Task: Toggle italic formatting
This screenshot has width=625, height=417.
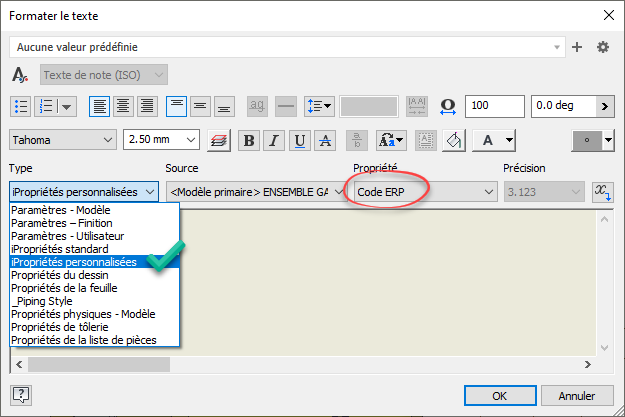Action: tap(274, 140)
